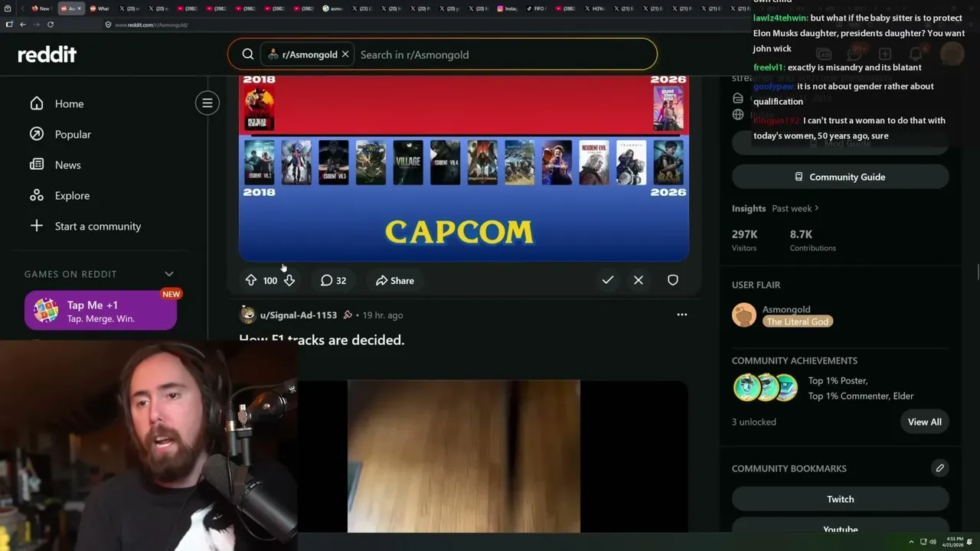Play the F1 tracks video
Screen dimensions: 980x551
click(464, 456)
